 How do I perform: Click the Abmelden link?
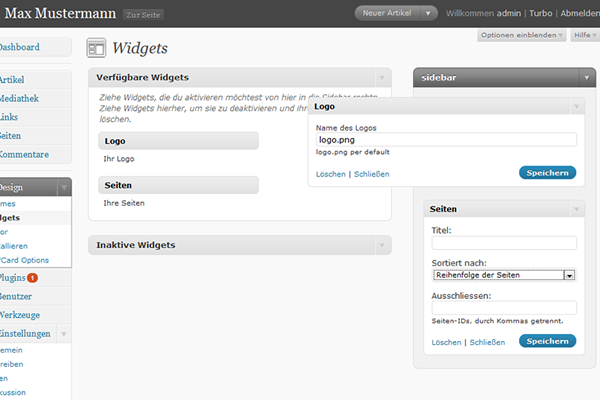(580, 13)
